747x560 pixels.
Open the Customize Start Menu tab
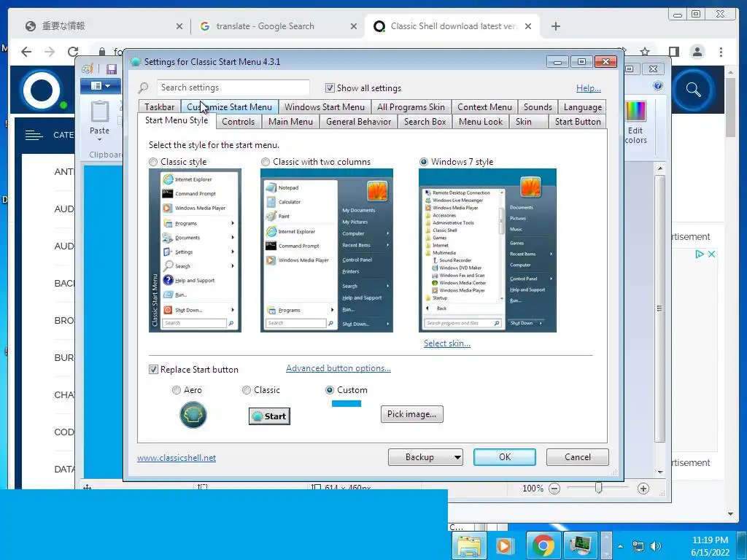click(230, 107)
